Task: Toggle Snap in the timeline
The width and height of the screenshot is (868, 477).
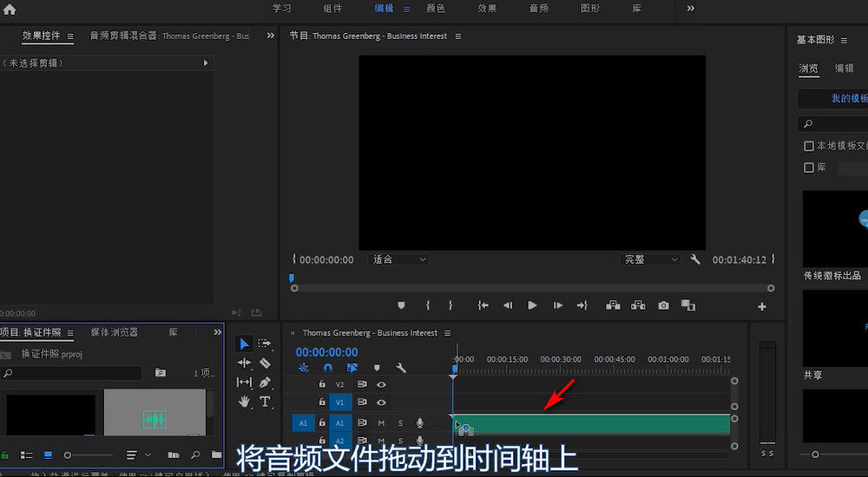Action: click(328, 368)
